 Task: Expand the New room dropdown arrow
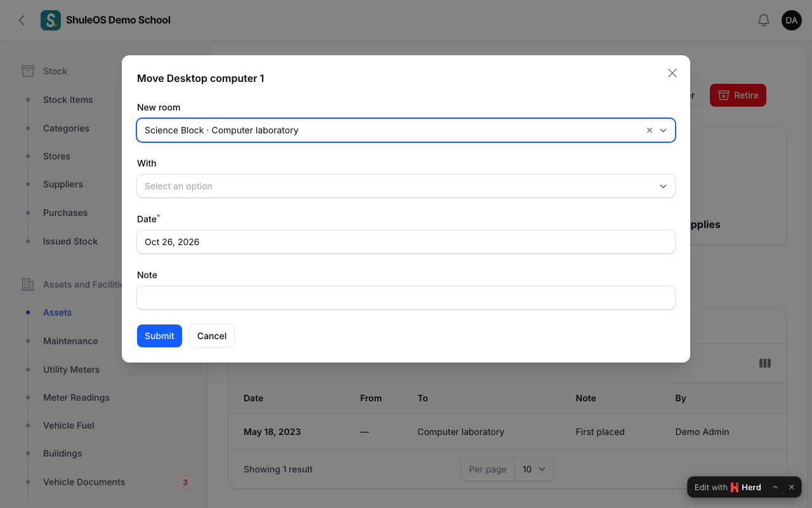click(664, 130)
